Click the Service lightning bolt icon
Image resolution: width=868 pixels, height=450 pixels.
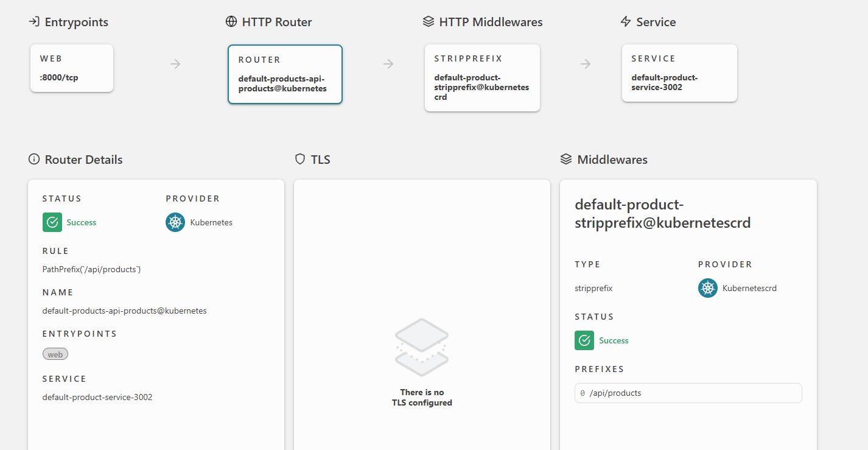point(625,22)
